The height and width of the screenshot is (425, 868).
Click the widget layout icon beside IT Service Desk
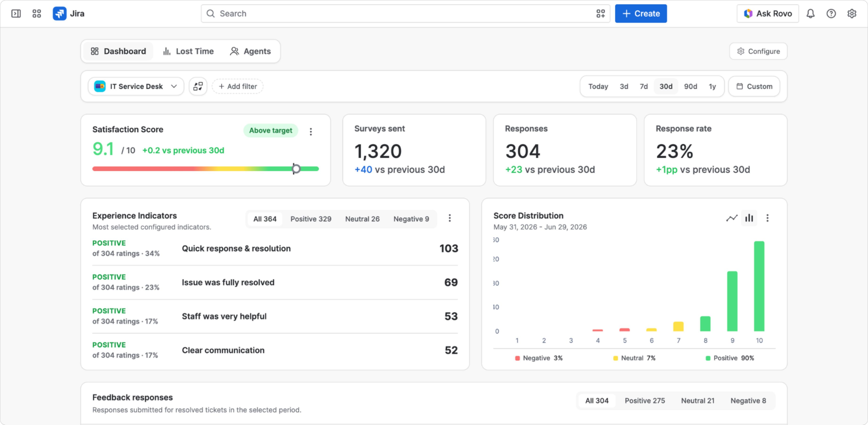click(198, 86)
